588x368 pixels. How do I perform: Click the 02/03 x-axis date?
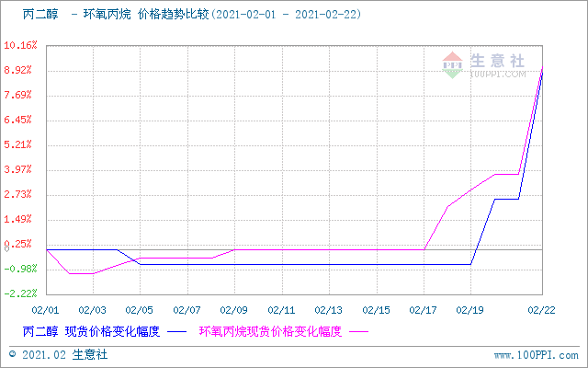(92, 310)
